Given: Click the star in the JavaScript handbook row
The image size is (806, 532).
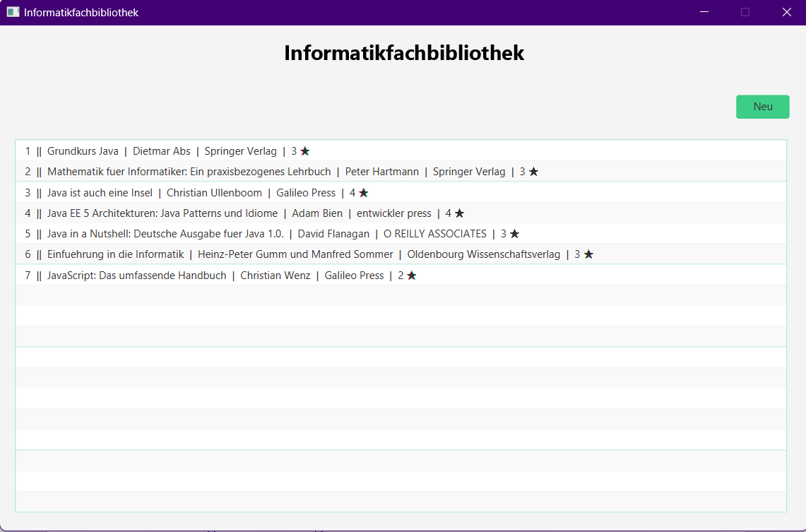Looking at the screenshot, I should tap(411, 276).
